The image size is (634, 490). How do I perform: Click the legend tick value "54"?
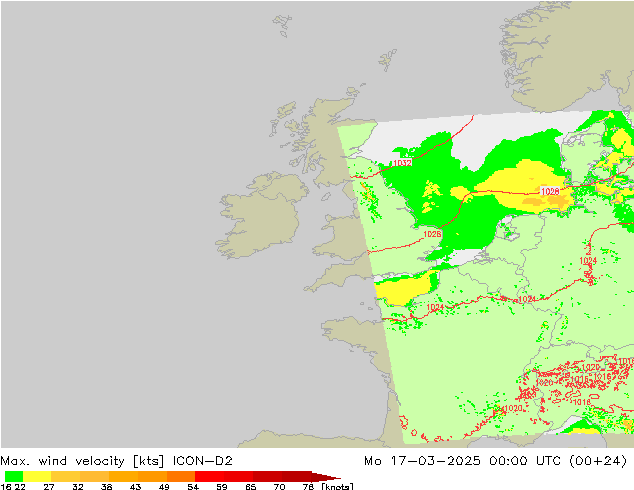coord(193,486)
